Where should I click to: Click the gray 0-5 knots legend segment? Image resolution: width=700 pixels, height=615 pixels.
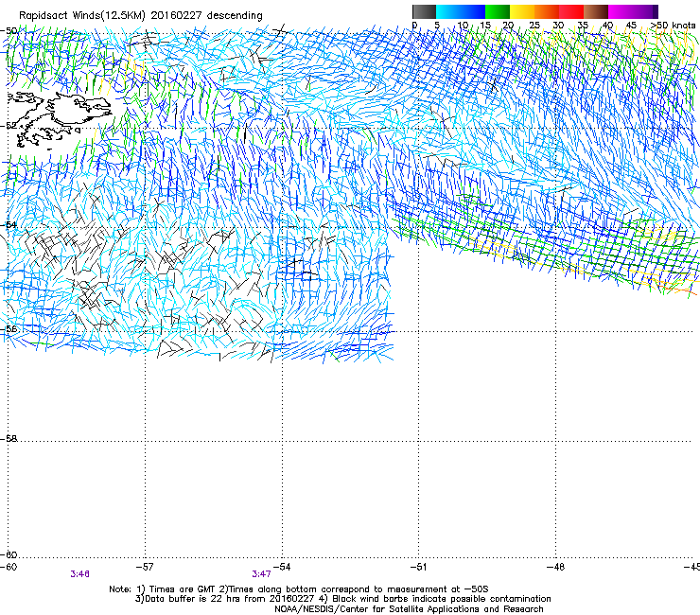click(424, 11)
